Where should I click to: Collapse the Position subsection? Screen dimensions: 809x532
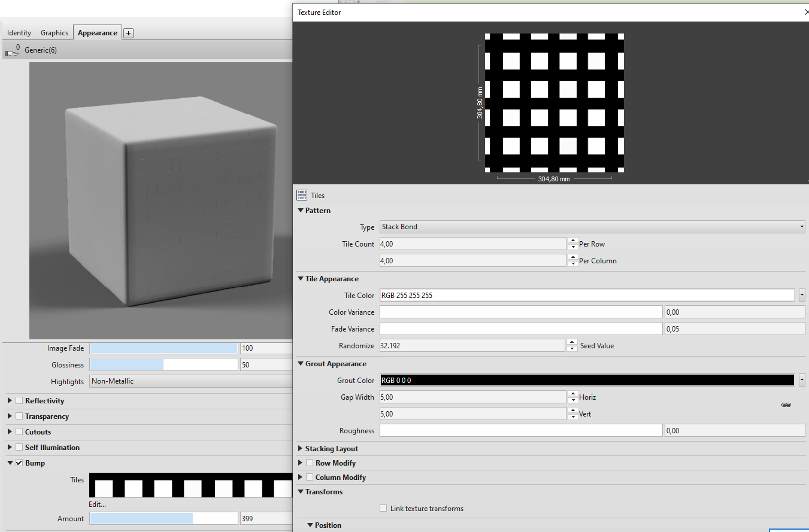310,525
